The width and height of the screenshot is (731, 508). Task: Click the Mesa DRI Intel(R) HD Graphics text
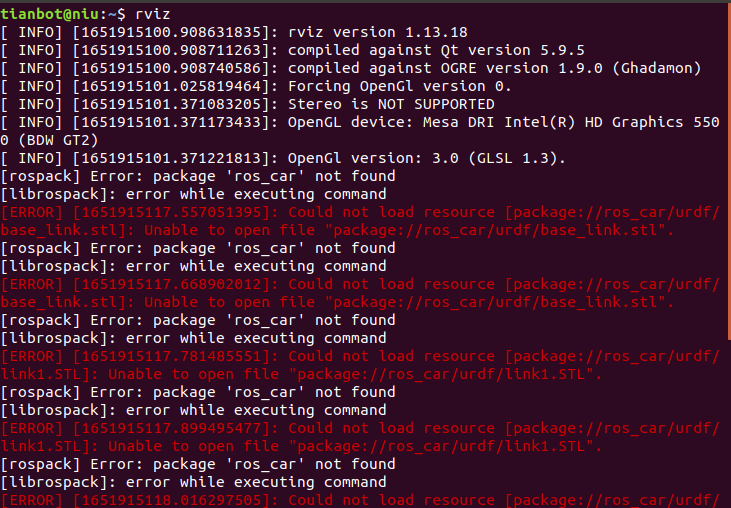click(x=553, y=122)
